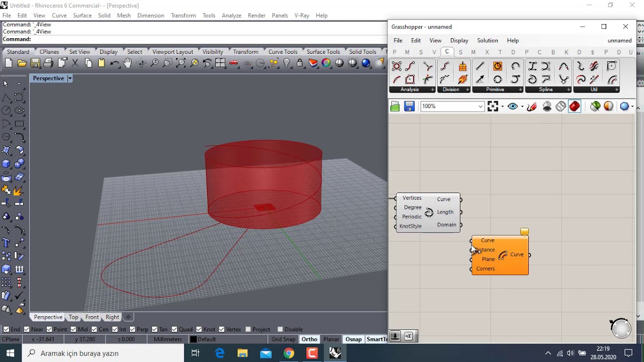
Task: Open Grasshopper's Solution menu
Action: click(x=488, y=41)
